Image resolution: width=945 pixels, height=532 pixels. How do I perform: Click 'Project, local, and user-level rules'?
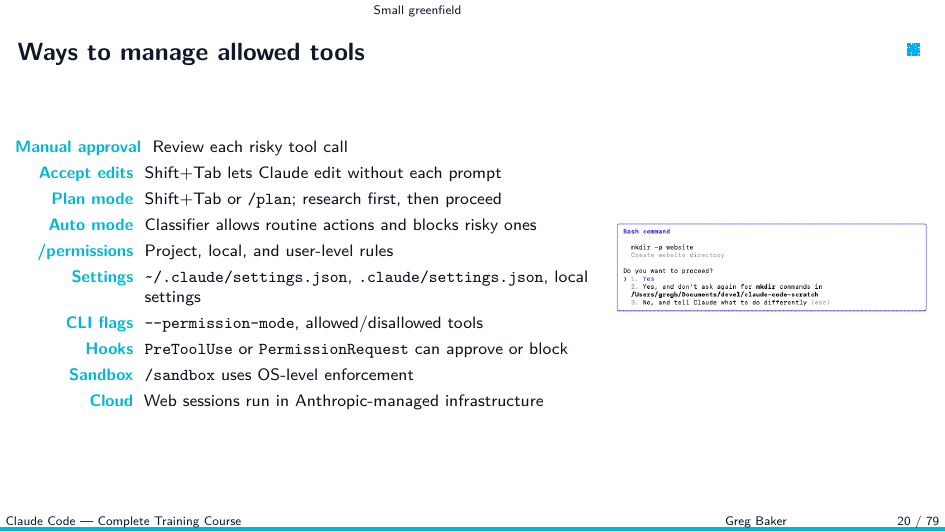point(269,251)
